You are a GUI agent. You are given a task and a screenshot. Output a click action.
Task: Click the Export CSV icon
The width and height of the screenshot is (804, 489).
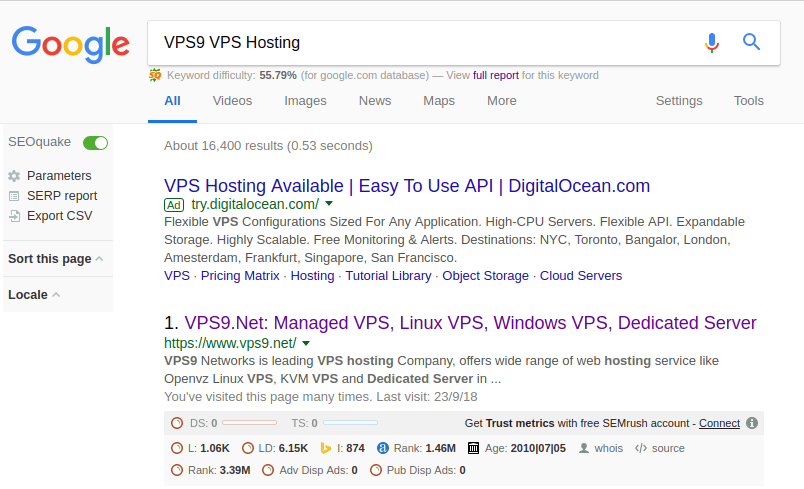[14, 216]
